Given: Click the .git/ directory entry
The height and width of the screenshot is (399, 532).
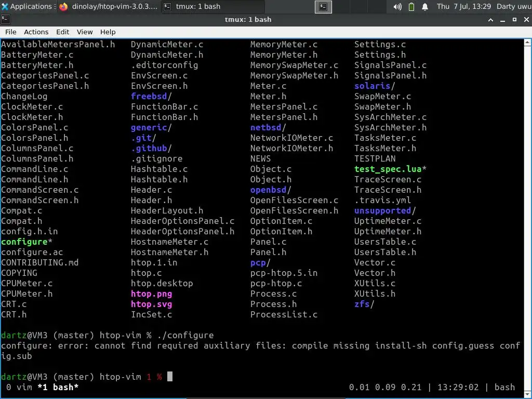Looking at the screenshot, I should pyautogui.click(x=143, y=138).
